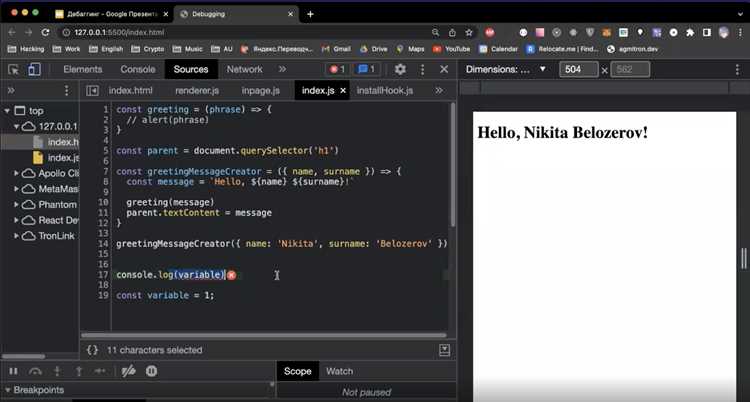Expand the React DevTools tree node
Screen dimensions: 750x402
pyautogui.click(x=17, y=220)
